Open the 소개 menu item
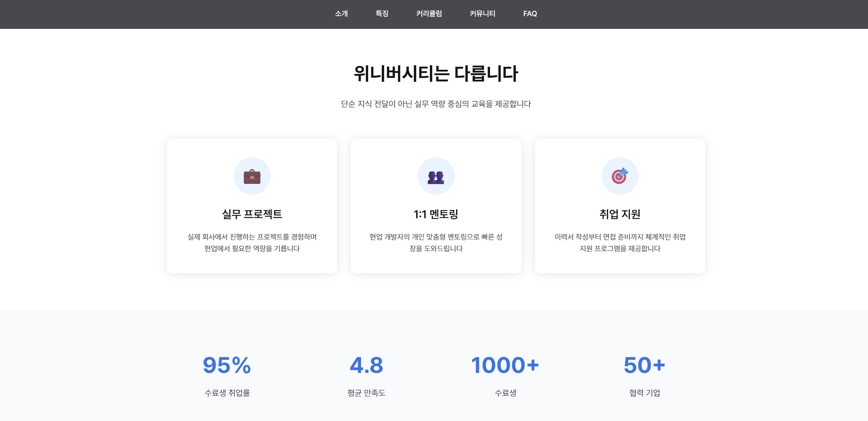This screenshot has width=868, height=421. (x=341, y=14)
